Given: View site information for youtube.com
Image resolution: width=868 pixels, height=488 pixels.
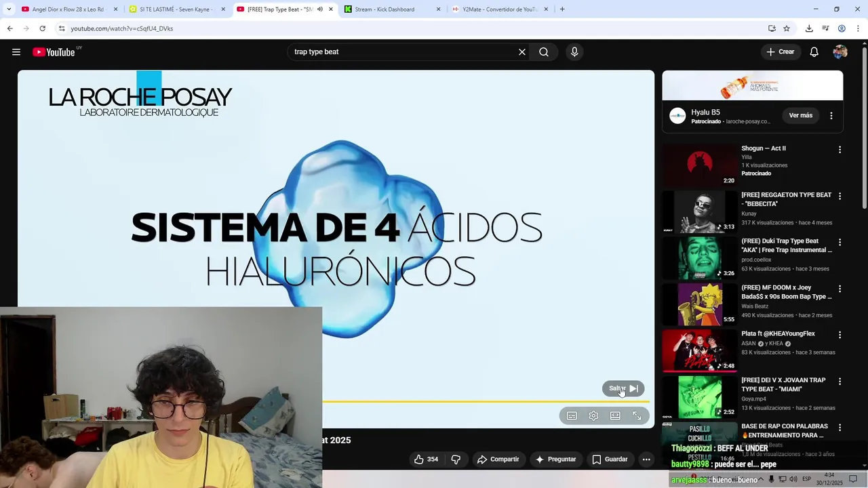Looking at the screenshot, I should point(62,28).
